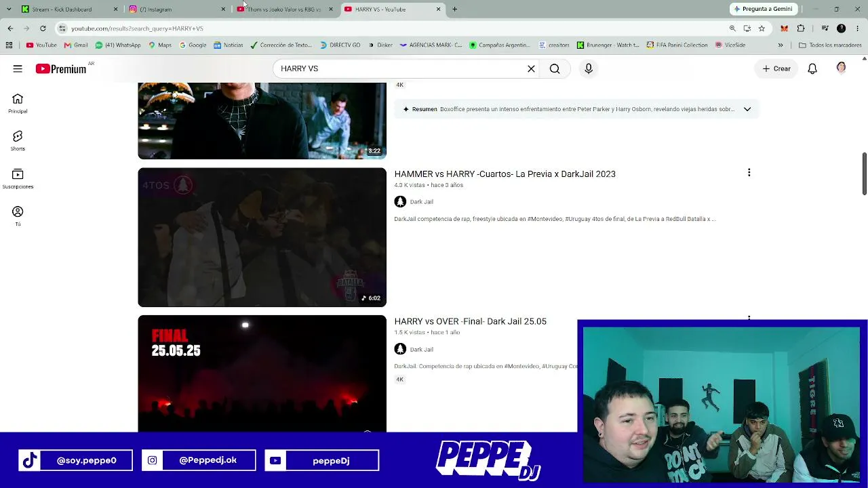Open the media controls icon

[825, 28]
